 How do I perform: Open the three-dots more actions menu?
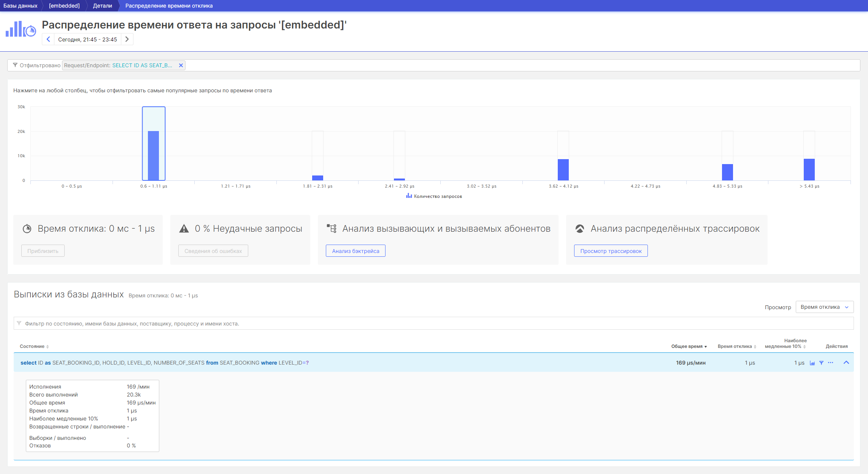830,363
